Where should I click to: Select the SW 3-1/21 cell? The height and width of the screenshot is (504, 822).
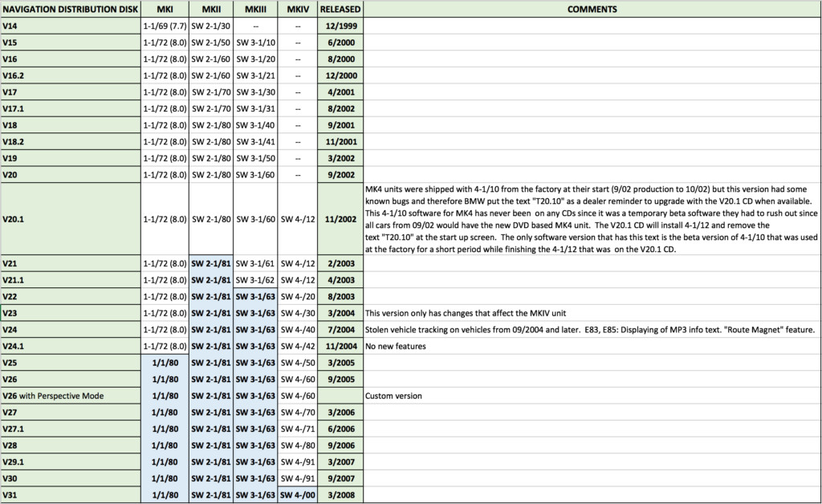pos(255,75)
